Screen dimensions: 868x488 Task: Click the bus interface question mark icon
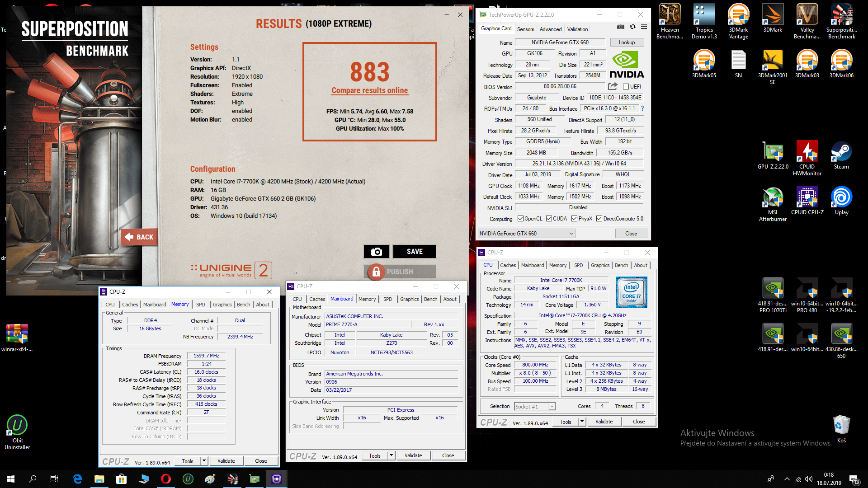[x=642, y=108]
